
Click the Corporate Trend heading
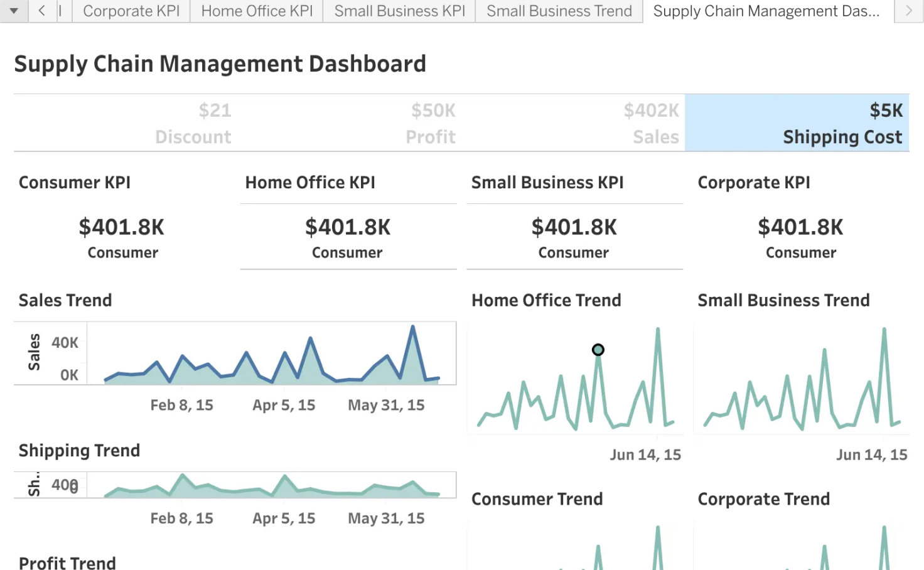[x=764, y=500]
